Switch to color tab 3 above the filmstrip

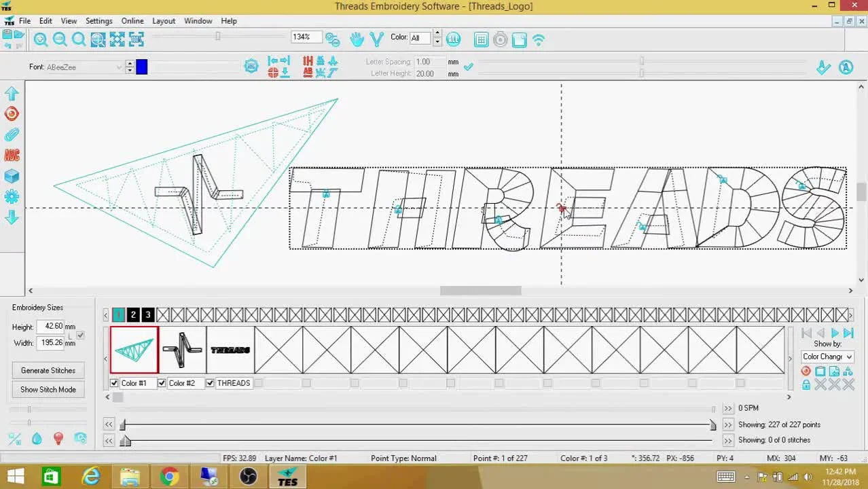[147, 314]
